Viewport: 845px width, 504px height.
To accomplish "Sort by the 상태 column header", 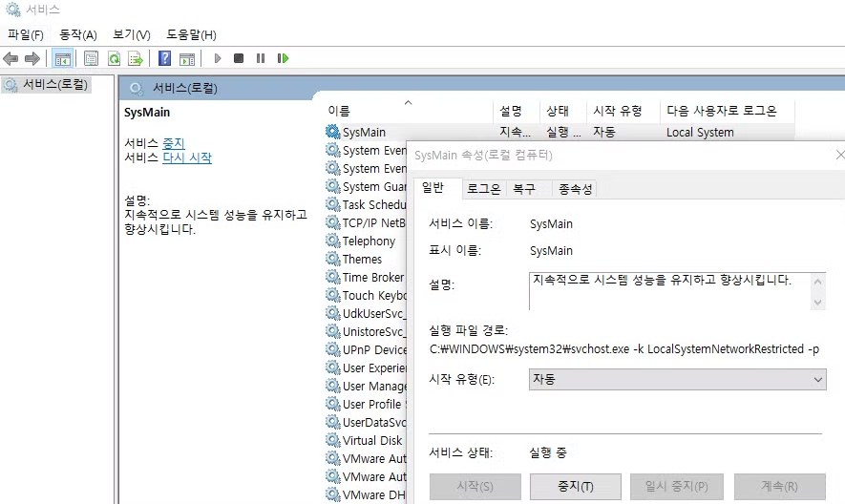I will 562,111.
